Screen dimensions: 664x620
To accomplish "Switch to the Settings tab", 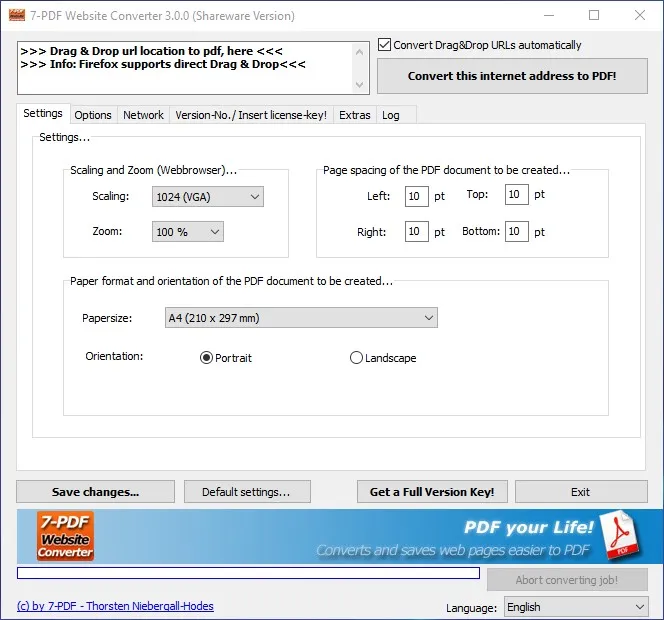I will click(43, 113).
